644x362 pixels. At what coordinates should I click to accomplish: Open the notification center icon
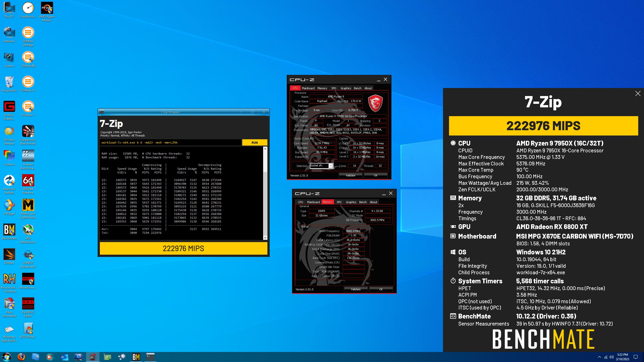coord(636,357)
